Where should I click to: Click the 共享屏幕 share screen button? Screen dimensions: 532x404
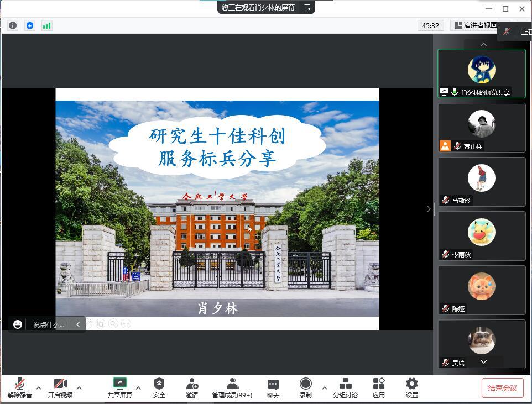pos(119,388)
